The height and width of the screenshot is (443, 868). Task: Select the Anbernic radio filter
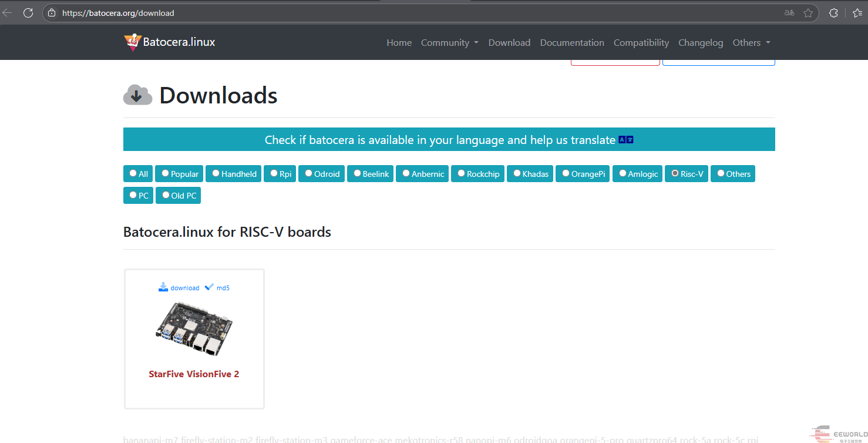[x=406, y=173]
